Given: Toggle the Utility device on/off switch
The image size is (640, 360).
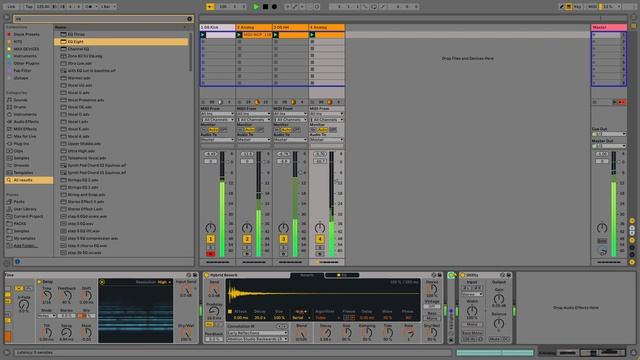Looking at the screenshot, I should coord(462,275).
